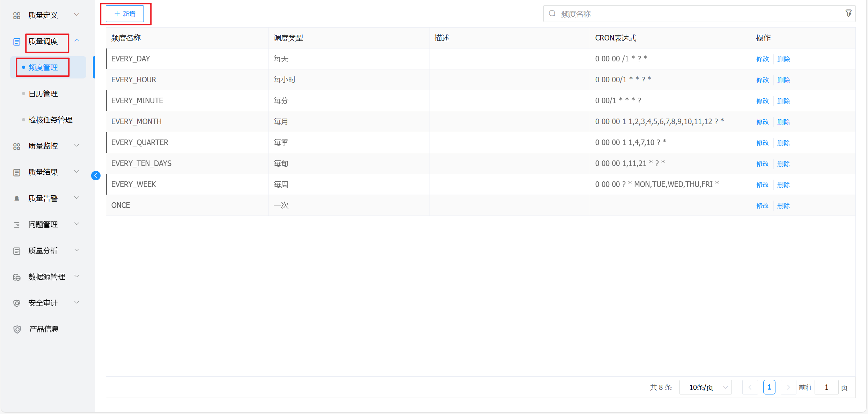Screen dimensions: 868x414
Task: Click the 数据源管理 database icon
Action: (x=16, y=277)
